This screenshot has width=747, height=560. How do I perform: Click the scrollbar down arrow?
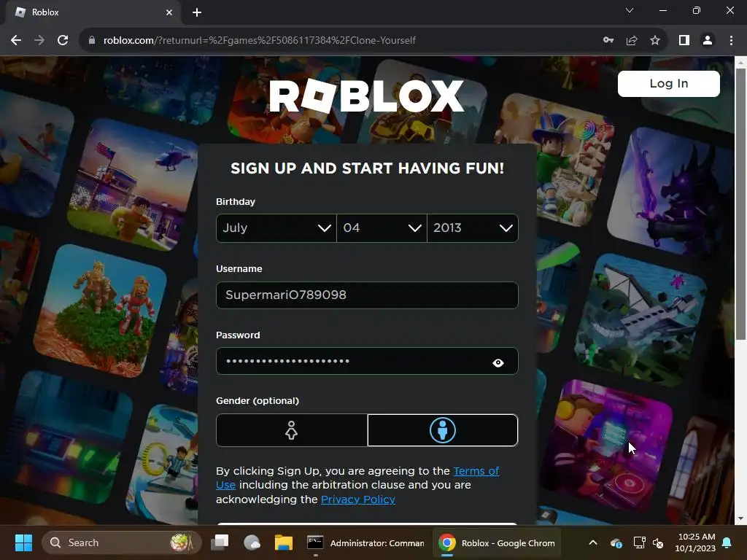click(x=740, y=518)
